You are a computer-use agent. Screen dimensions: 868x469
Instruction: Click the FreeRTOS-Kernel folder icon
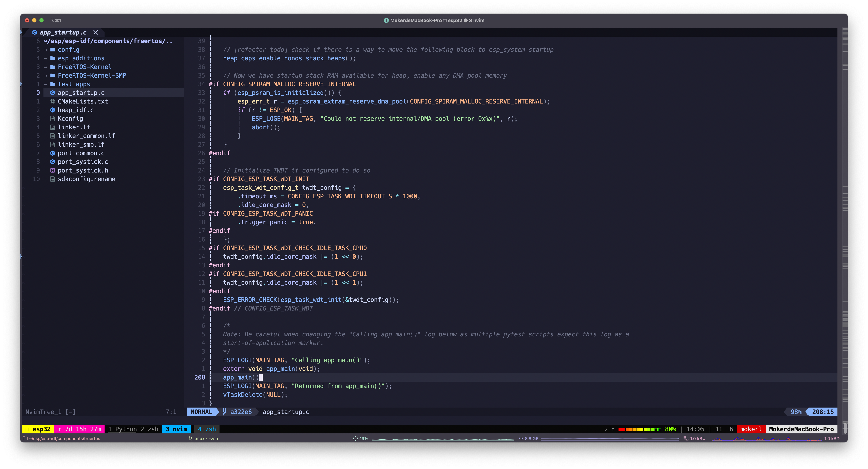pos(53,67)
